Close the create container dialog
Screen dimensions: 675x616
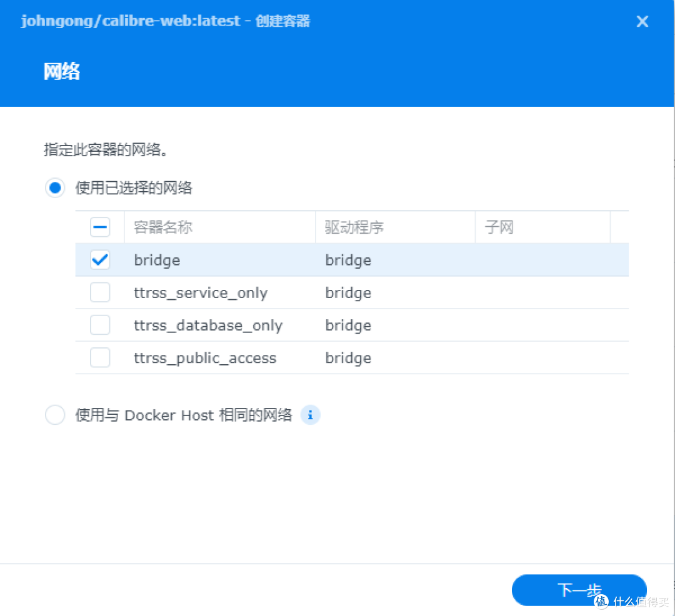tap(642, 21)
